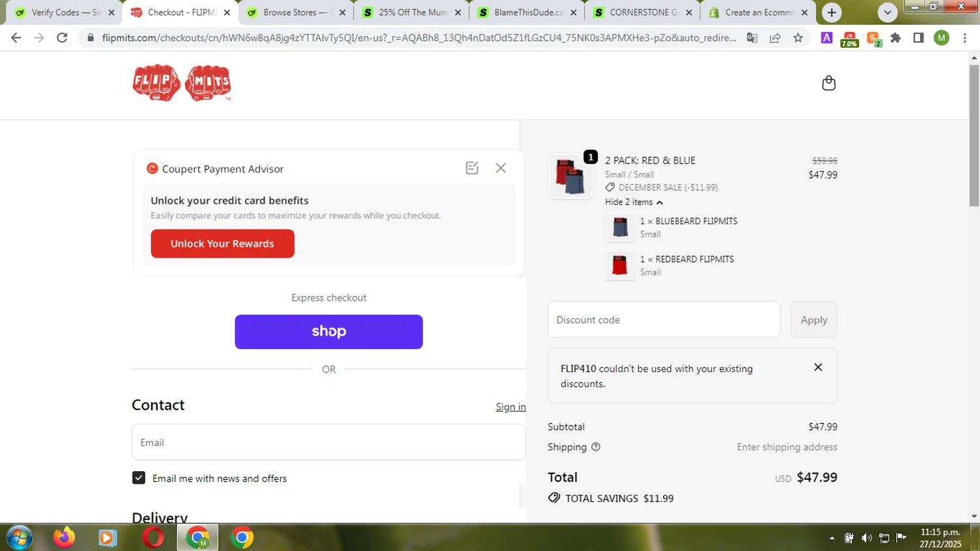Close the Checkout - FLIPMITS tab
The image size is (980, 551).
coord(227,12)
